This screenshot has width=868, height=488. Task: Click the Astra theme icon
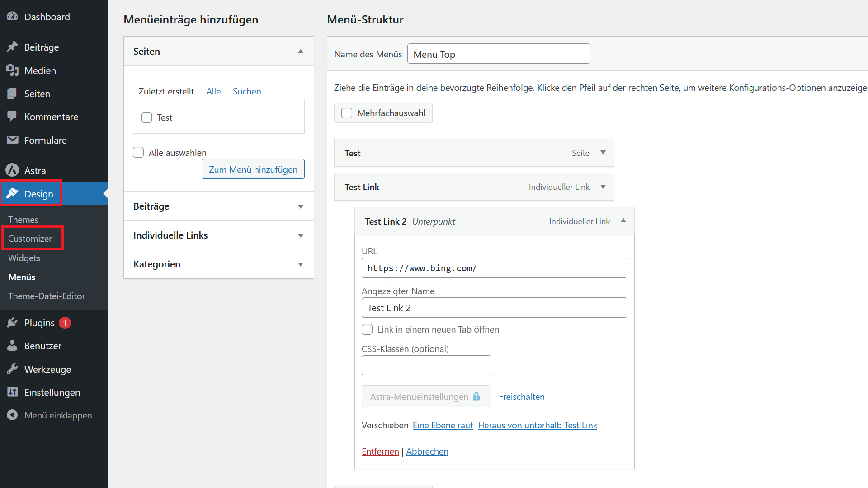[x=13, y=169]
